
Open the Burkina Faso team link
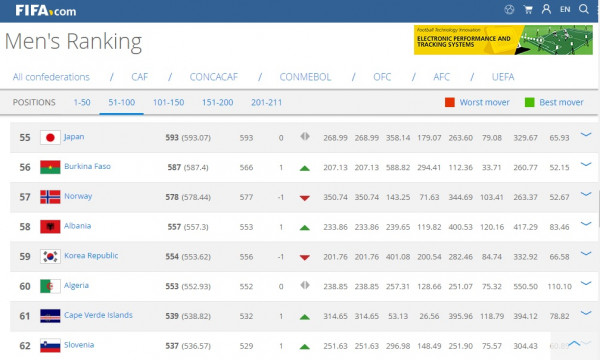(x=87, y=166)
